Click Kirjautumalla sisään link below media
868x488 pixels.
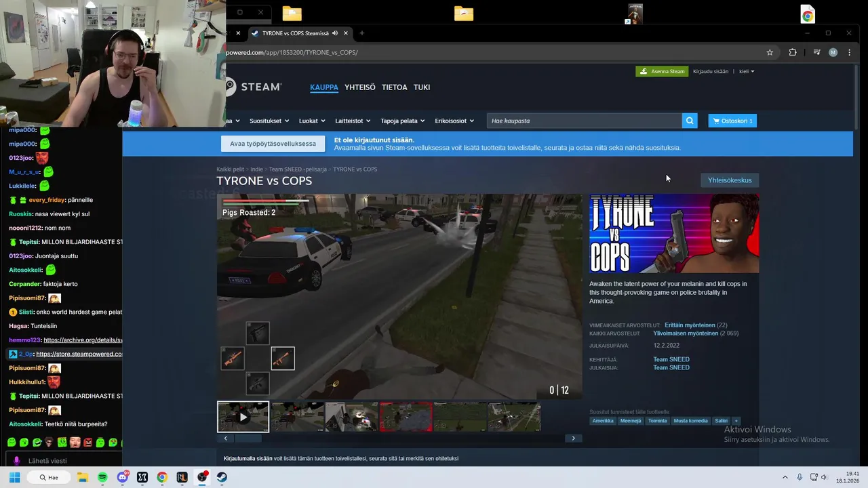tap(248, 458)
